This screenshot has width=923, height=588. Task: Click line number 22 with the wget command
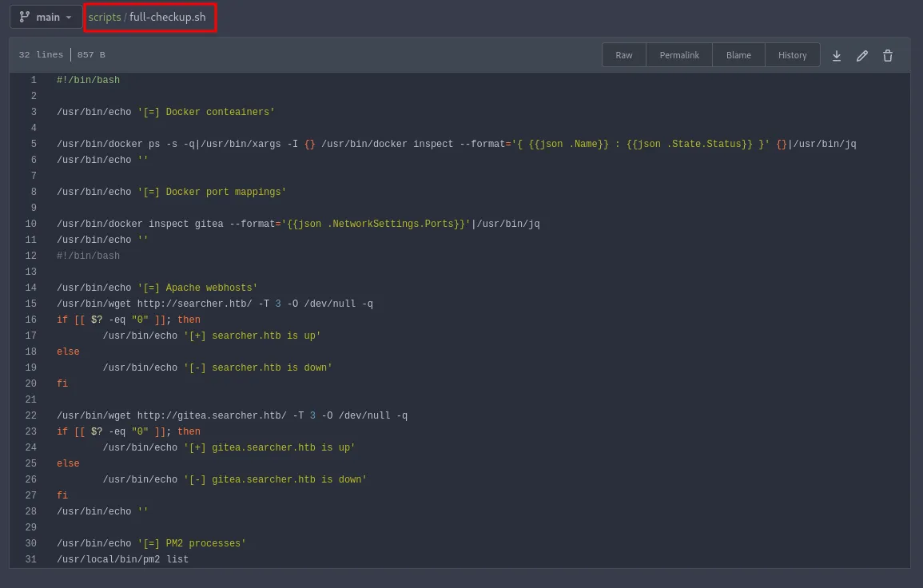pos(30,415)
